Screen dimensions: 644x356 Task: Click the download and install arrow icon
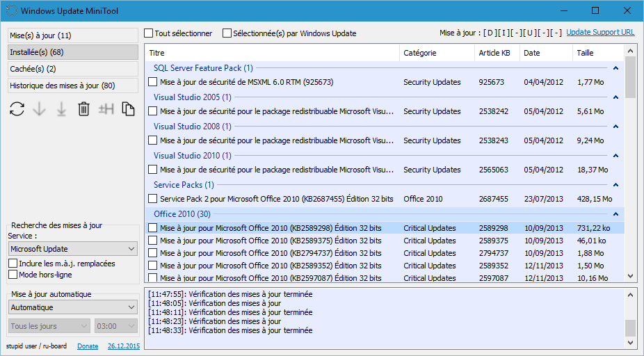[x=62, y=109]
